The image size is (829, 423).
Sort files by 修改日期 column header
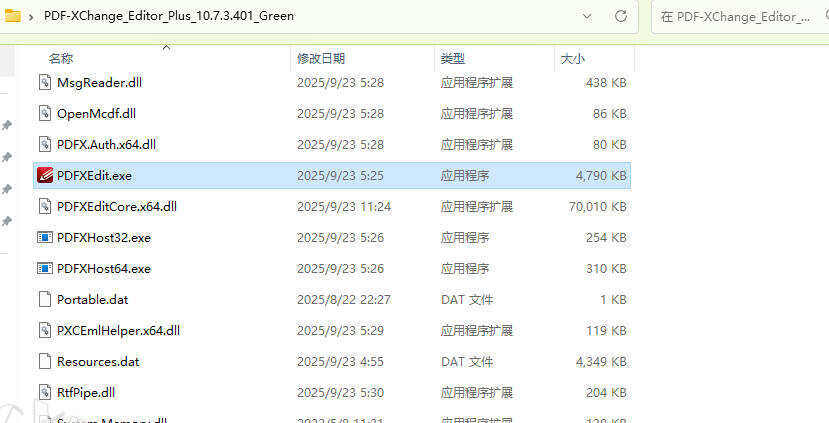[x=320, y=59]
